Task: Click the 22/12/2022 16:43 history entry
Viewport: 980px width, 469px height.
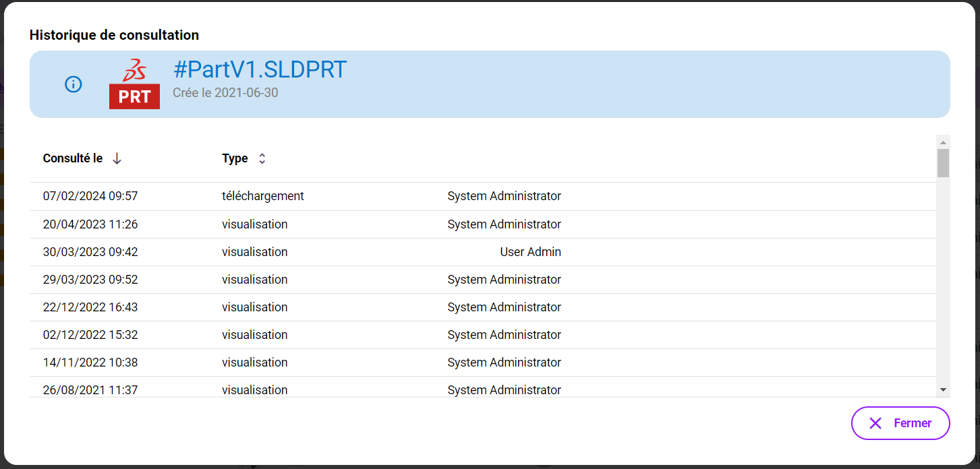Action: click(x=90, y=307)
